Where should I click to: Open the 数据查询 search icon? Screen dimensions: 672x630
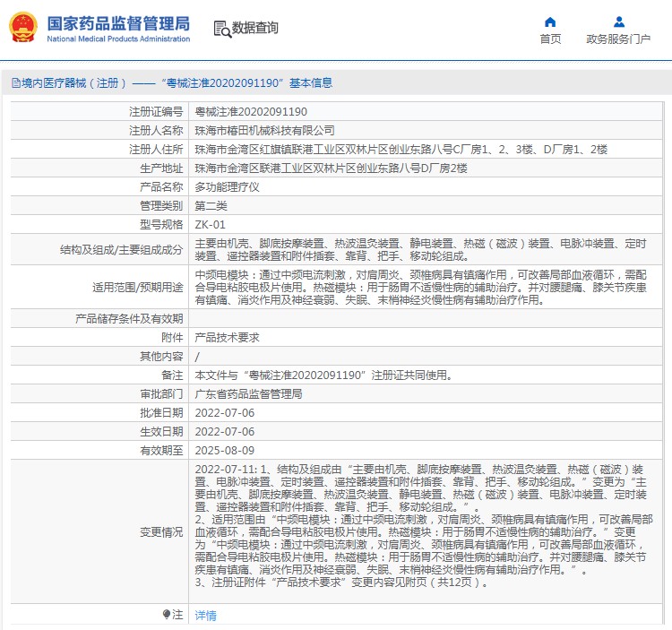point(222,29)
